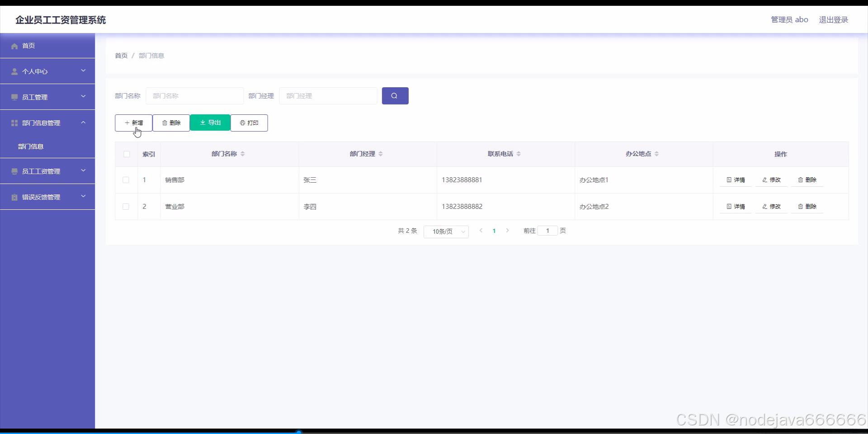Open 错误反馈管理 sidebar menu
This screenshot has width=868, height=434.
click(47, 197)
